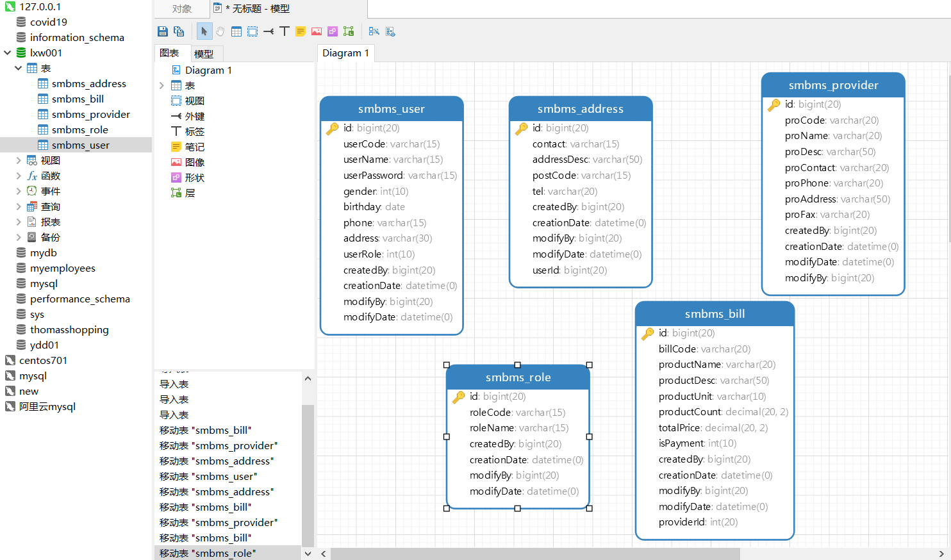Select the image insert tool
Image resolution: width=951 pixels, height=560 pixels.
click(x=317, y=31)
